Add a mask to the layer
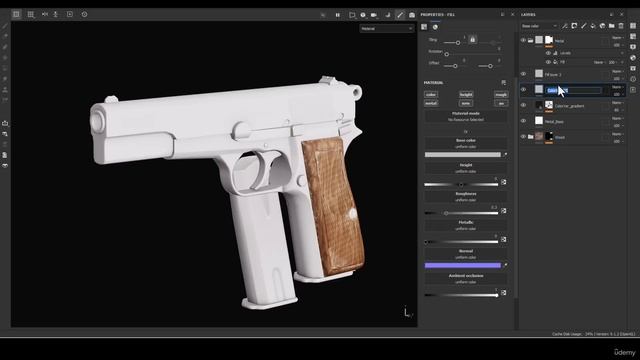The width and height of the screenshot is (640, 360). coord(574,26)
